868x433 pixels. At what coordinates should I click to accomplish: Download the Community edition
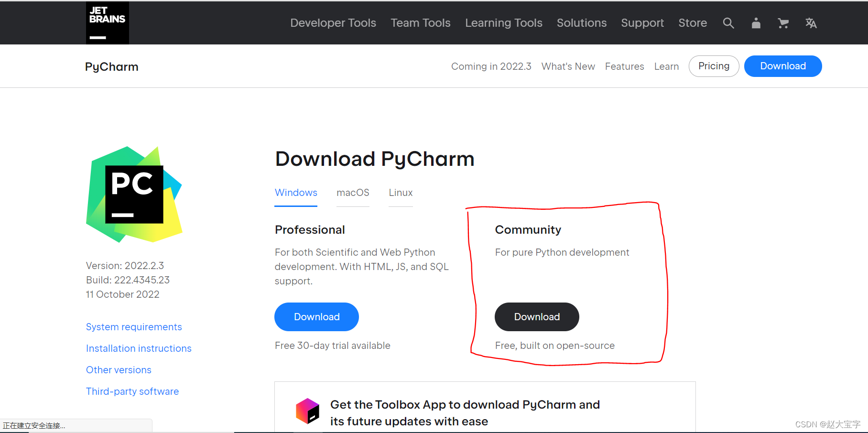[x=536, y=316]
